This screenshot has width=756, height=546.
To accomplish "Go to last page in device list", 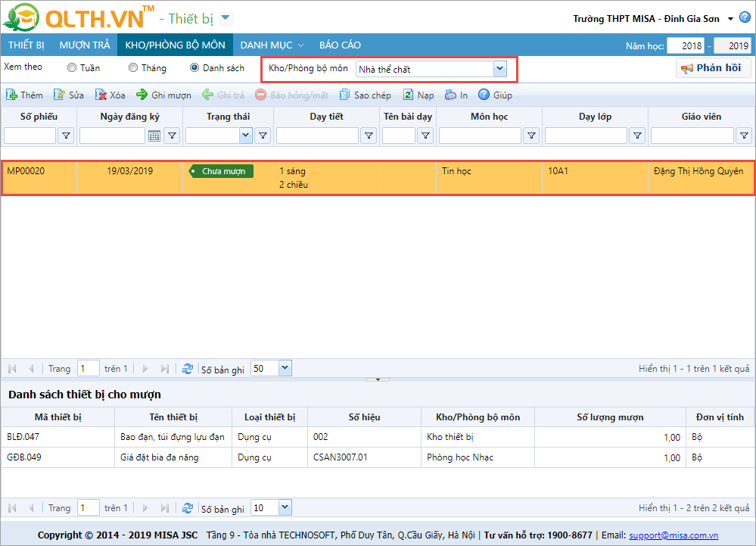I will click(x=164, y=508).
